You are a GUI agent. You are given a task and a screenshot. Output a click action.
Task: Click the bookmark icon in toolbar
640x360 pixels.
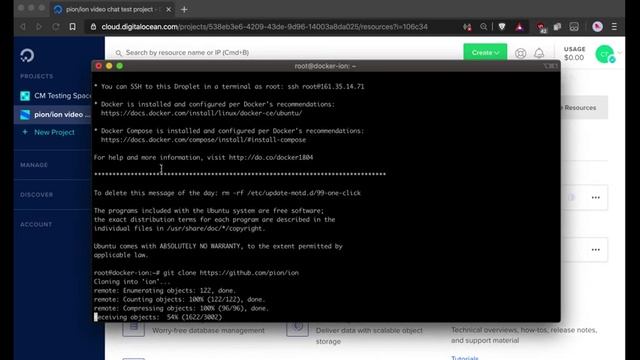pyautogui.click(x=72, y=27)
